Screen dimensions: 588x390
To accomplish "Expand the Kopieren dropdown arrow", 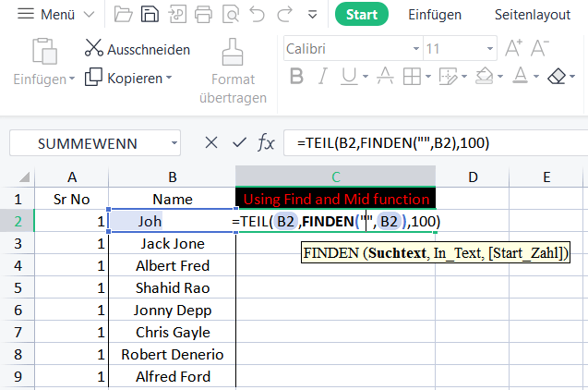I will tap(169, 78).
